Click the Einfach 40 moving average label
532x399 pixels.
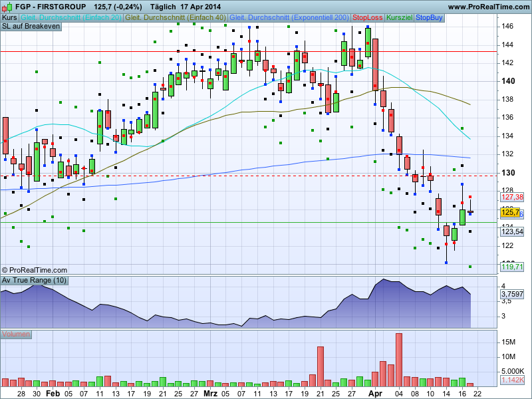click(x=176, y=17)
